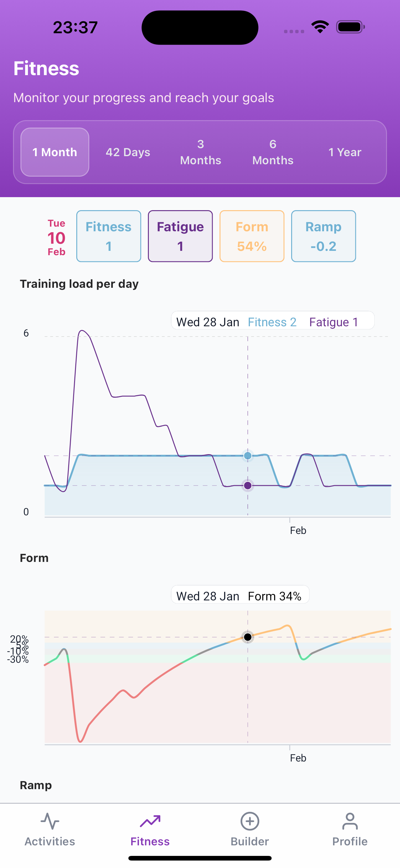
Task: Choose the 6 Months range
Action: (x=273, y=152)
